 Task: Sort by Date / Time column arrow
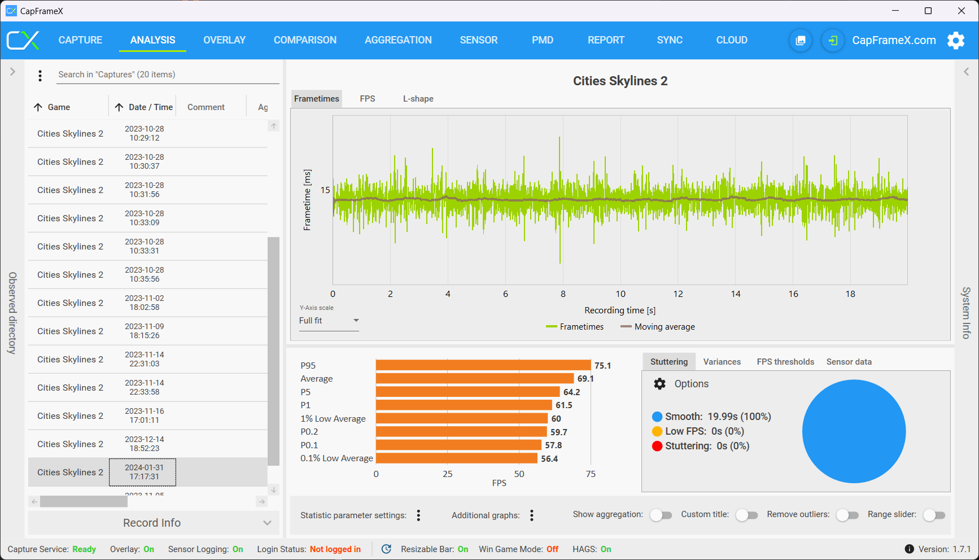tap(119, 107)
